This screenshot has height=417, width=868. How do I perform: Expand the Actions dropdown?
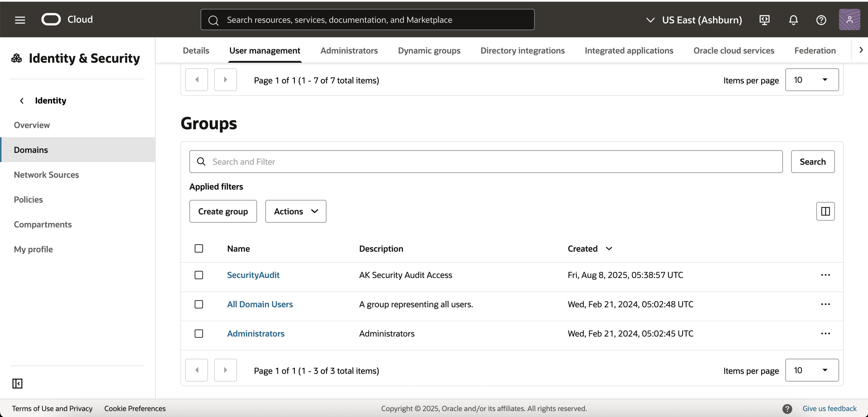(296, 211)
